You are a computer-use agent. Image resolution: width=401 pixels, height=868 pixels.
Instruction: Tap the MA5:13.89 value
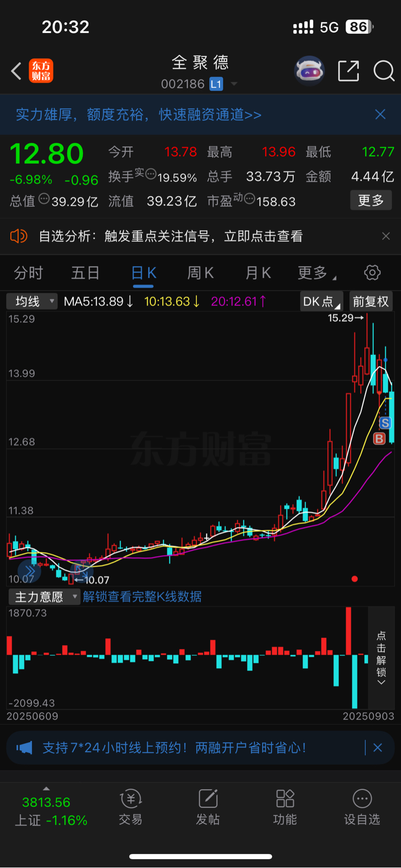point(99,301)
